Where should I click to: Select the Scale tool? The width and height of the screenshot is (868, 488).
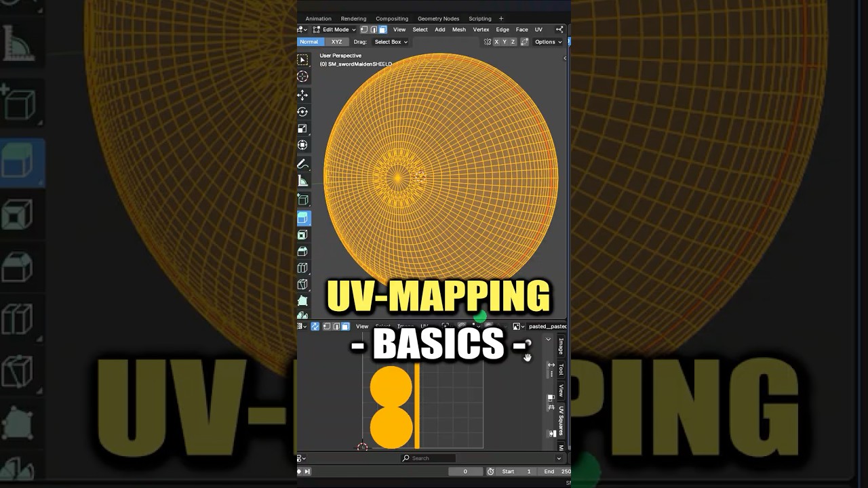(x=303, y=128)
